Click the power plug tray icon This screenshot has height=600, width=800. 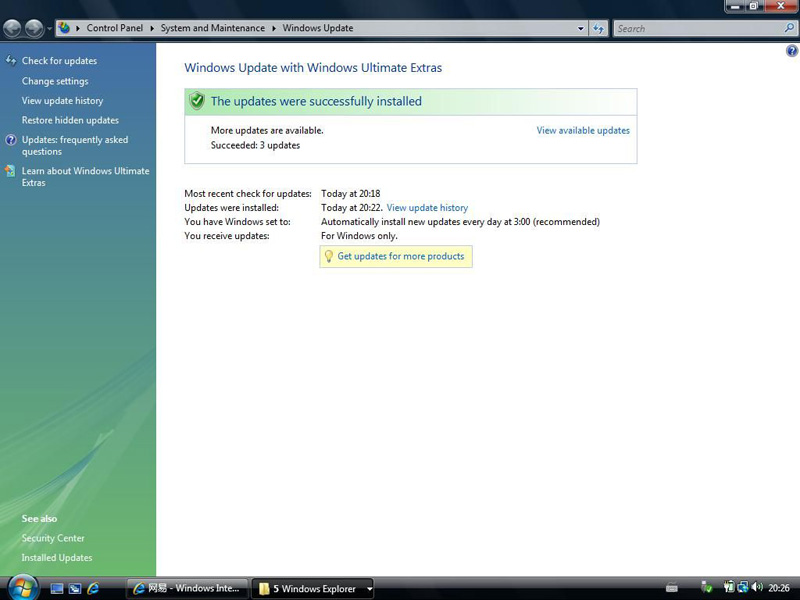tap(729, 588)
